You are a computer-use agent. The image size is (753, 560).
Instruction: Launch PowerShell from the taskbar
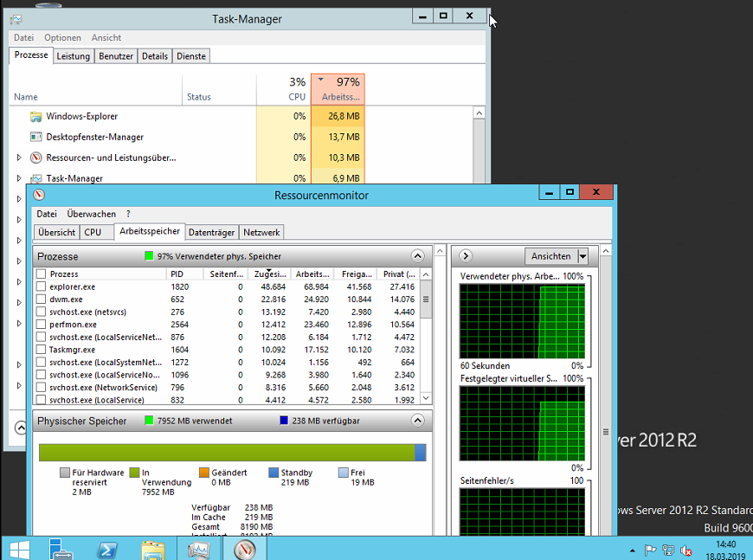coord(106,550)
